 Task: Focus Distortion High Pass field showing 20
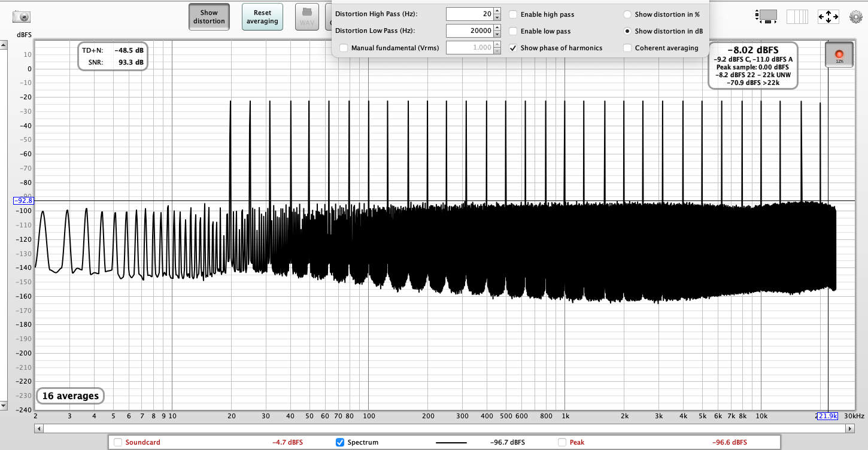pos(470,14)
